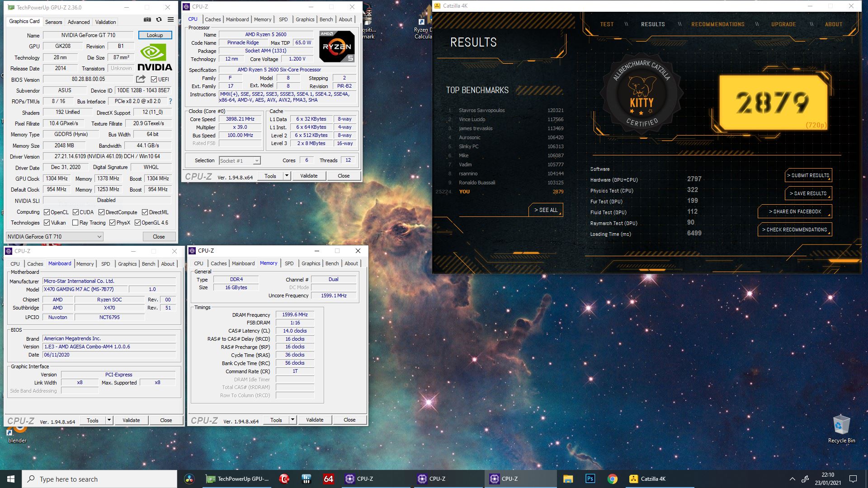Open the GPU-Z hamburger menu
The width and height of the screenshot is (868, 488).
[170, 20]
